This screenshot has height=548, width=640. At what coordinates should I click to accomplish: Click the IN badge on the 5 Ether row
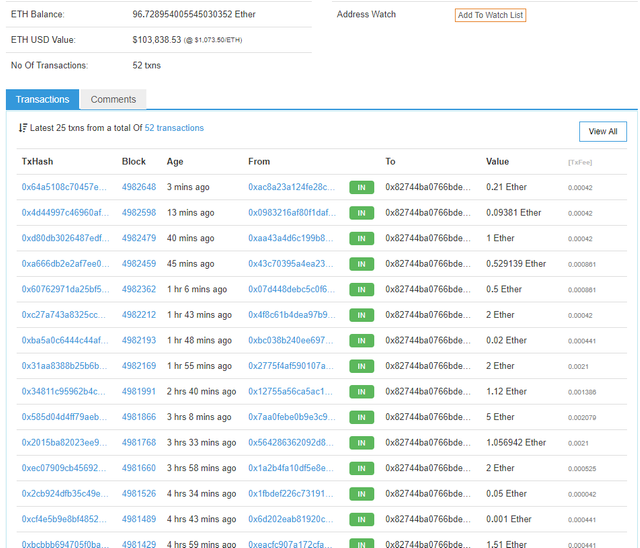362,417
